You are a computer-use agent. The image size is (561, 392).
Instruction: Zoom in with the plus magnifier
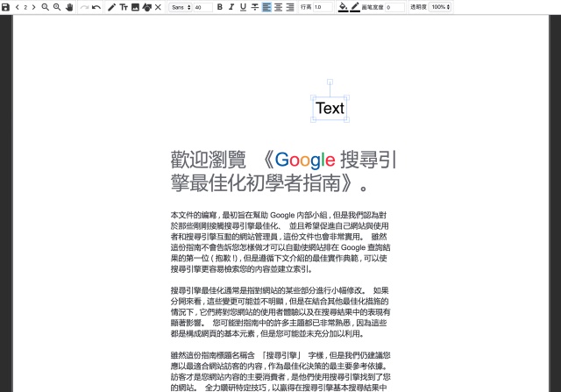(57, 7)
